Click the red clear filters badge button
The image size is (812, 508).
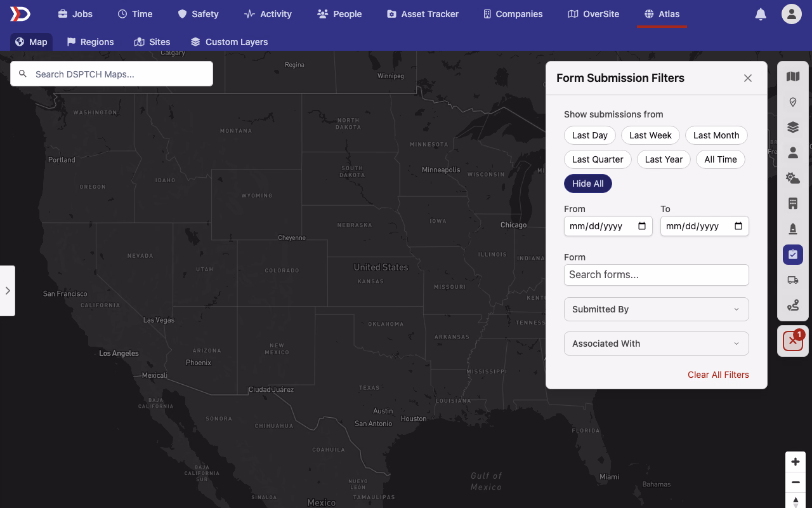[x=793, y=341]
